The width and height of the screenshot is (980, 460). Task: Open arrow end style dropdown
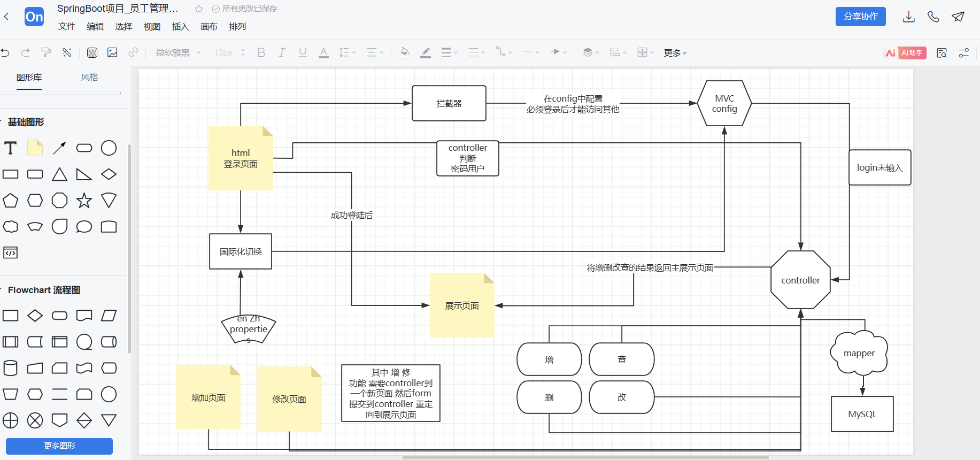pos(559,52)
